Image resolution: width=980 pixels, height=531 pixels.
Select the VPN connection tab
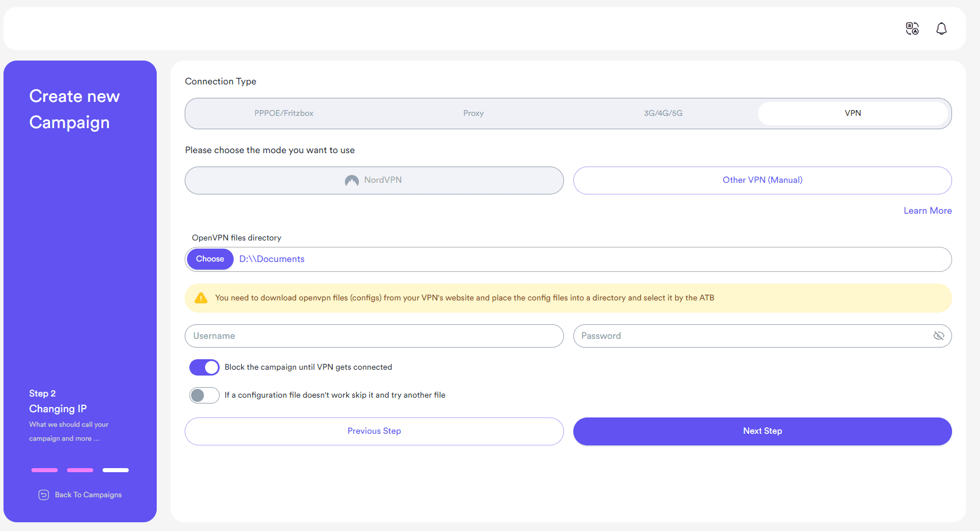853,114
